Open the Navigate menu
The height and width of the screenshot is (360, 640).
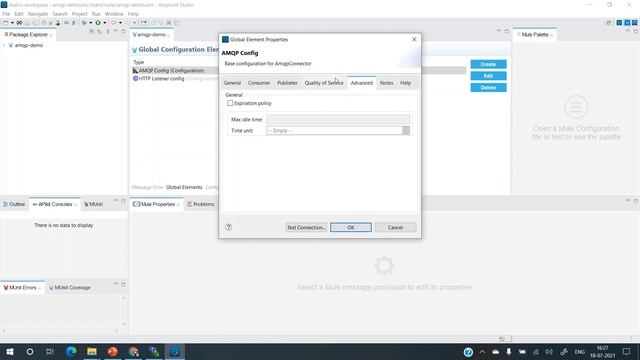coord(38,14)
